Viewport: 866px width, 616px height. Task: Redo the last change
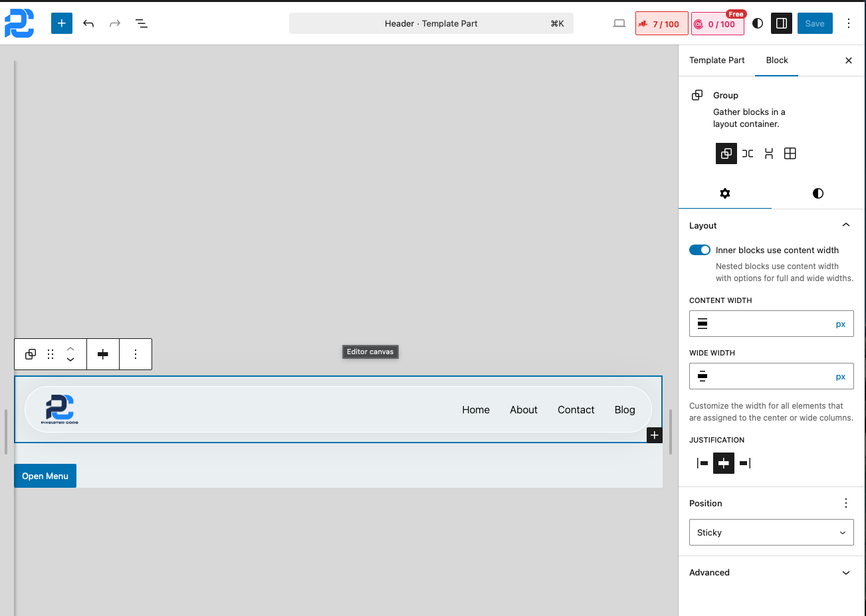click(115, 23)
